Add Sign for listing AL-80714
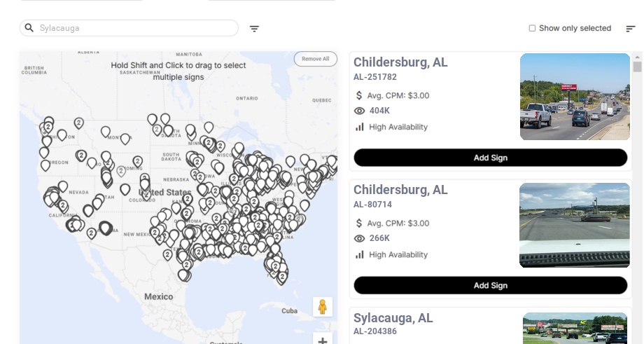The image size is (644, 344). click(x=490, y=285)
